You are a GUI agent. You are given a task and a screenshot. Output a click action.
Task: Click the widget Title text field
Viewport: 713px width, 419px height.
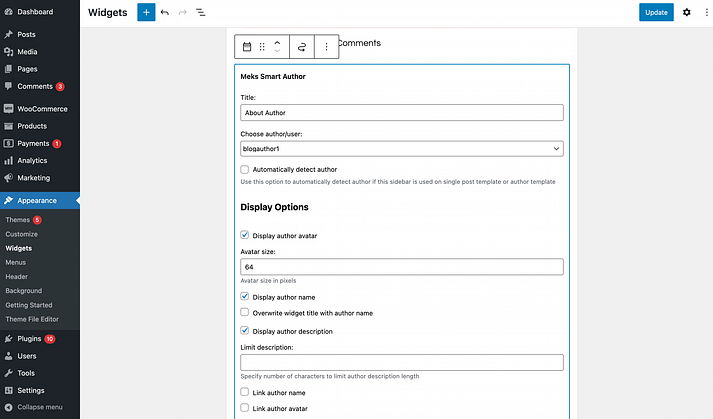(x=402, y=113)
